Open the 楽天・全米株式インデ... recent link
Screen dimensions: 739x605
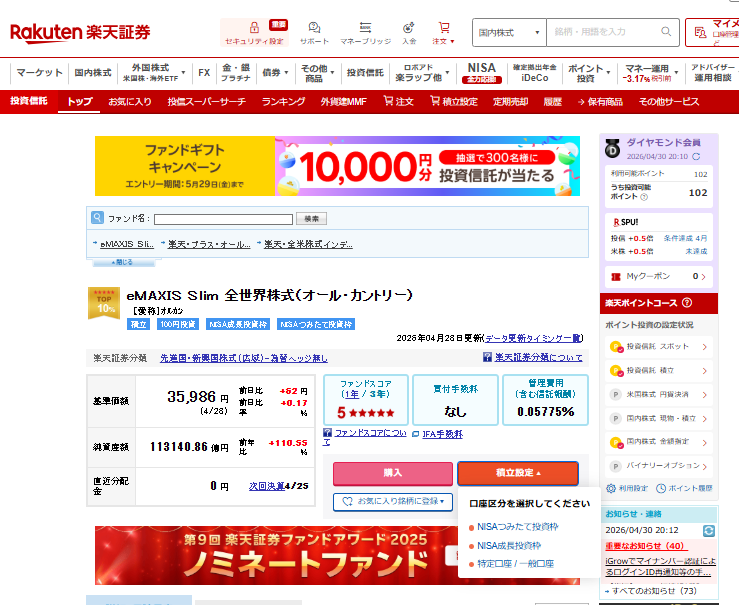click(x=308, y=244)
